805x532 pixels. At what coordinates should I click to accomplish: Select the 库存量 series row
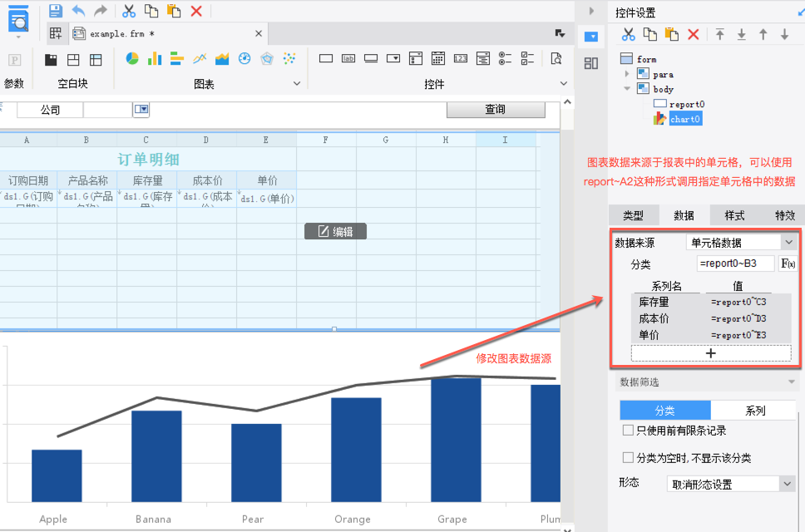pos(711,302)
